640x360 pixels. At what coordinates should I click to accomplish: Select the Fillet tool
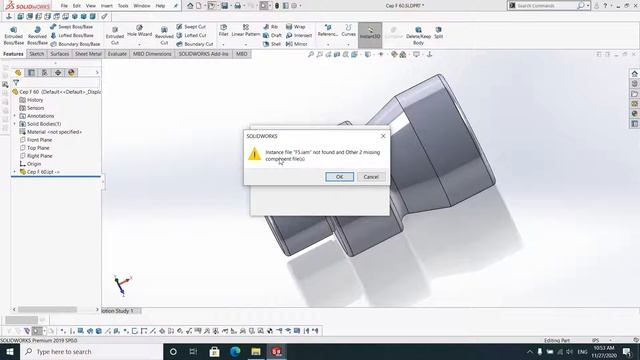coord(223,30)
